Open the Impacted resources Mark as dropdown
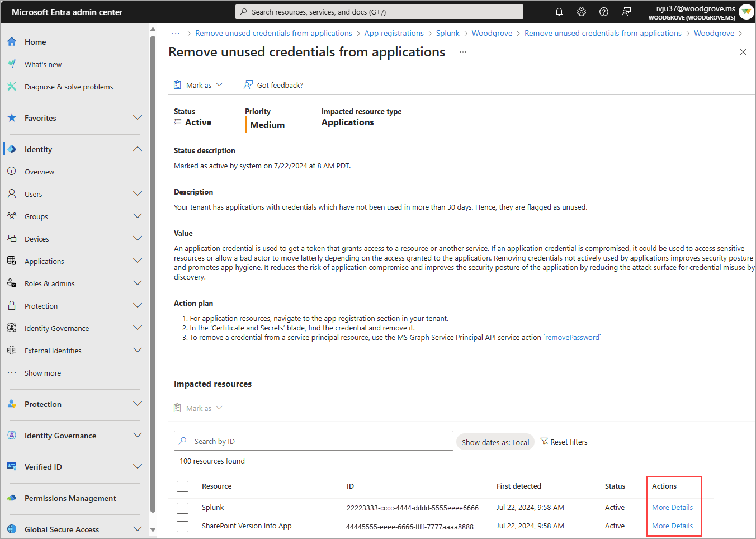The image size is (756, 539). click(199, 408)
